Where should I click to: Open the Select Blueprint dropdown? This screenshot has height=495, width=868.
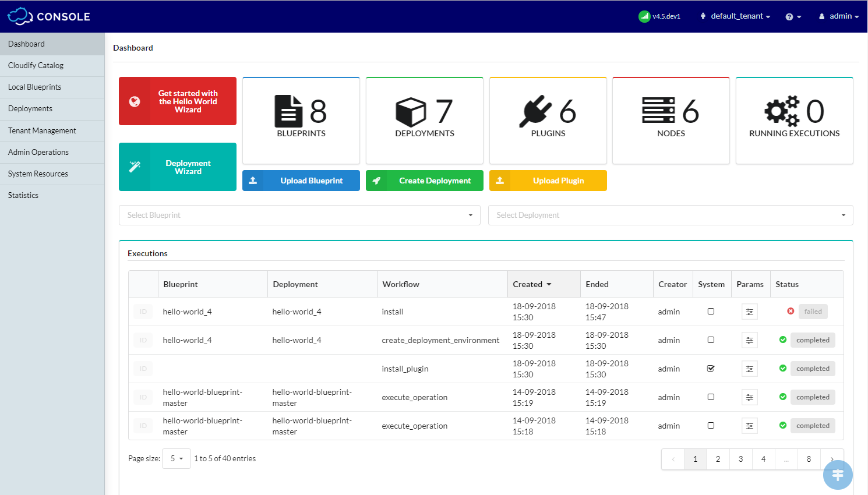[x=299, y=215]
